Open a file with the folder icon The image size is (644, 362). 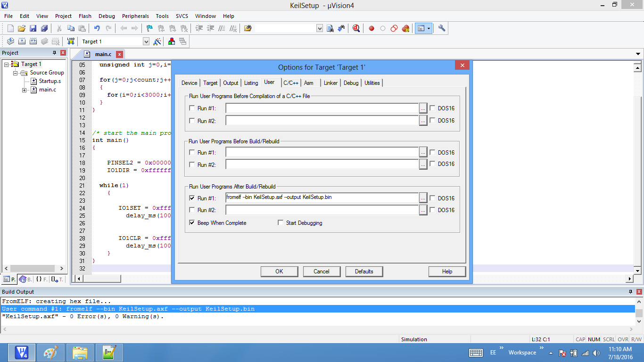pyautogui.click(x=22, y=28)
